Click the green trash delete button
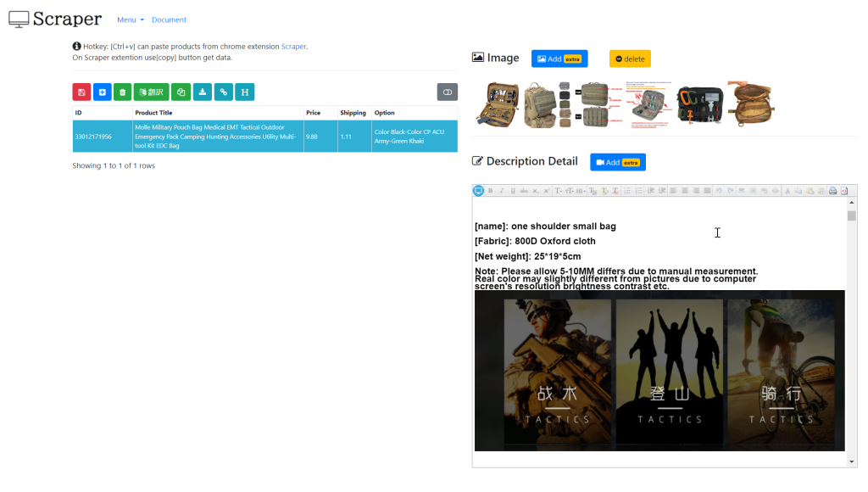The height and width of the screenshot is (492, 868). tap(123, 92)
